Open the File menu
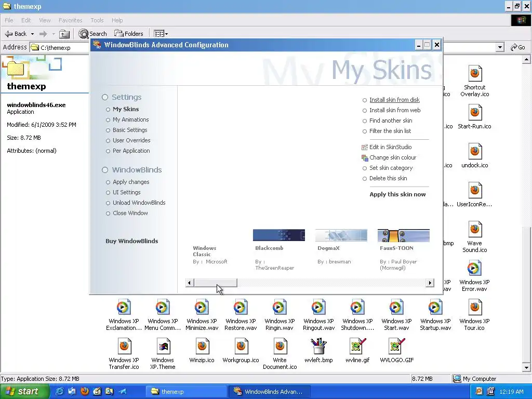 (x=9, y=20)
